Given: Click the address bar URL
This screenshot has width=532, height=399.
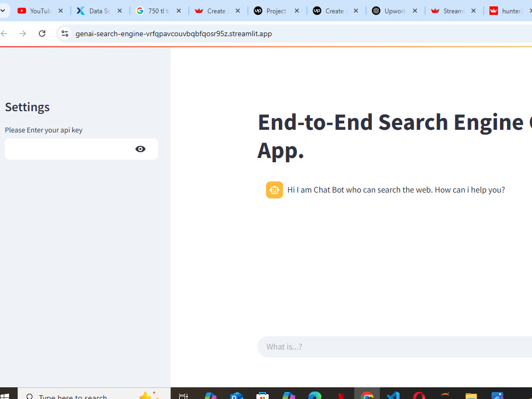Looking at the screenshot, I should (173, 34).
